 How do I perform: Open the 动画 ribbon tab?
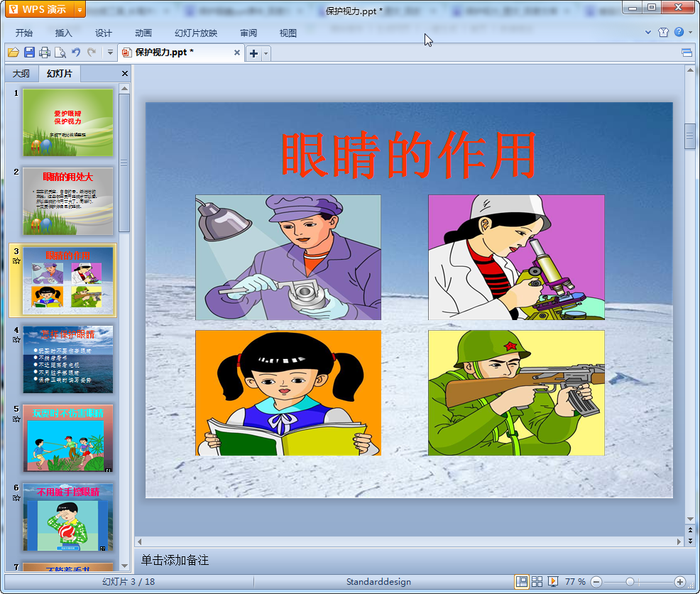click(x=143, y=33)
